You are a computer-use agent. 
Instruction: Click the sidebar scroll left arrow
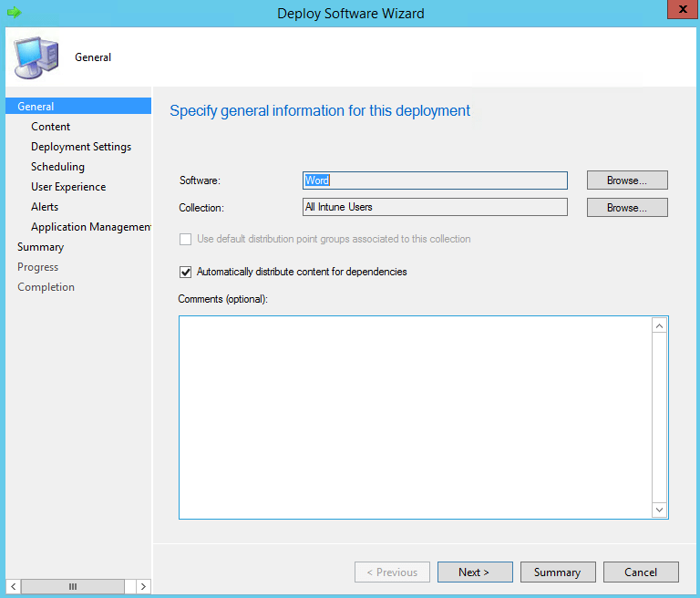pos(14,586)
